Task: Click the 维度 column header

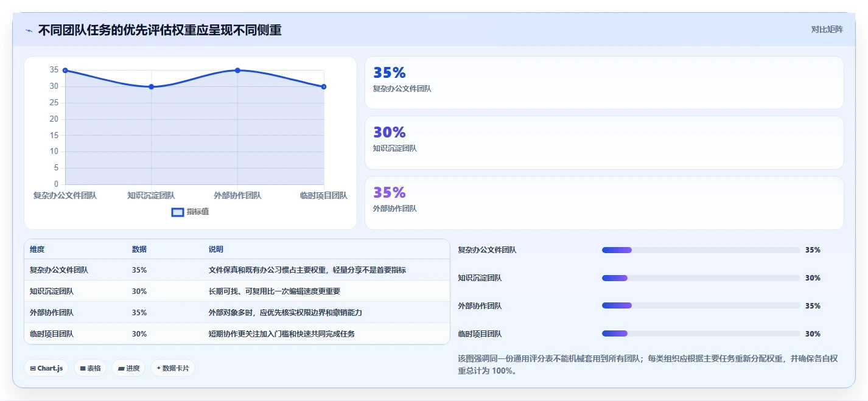Action: pyautogui.click(x=37, y=249)
